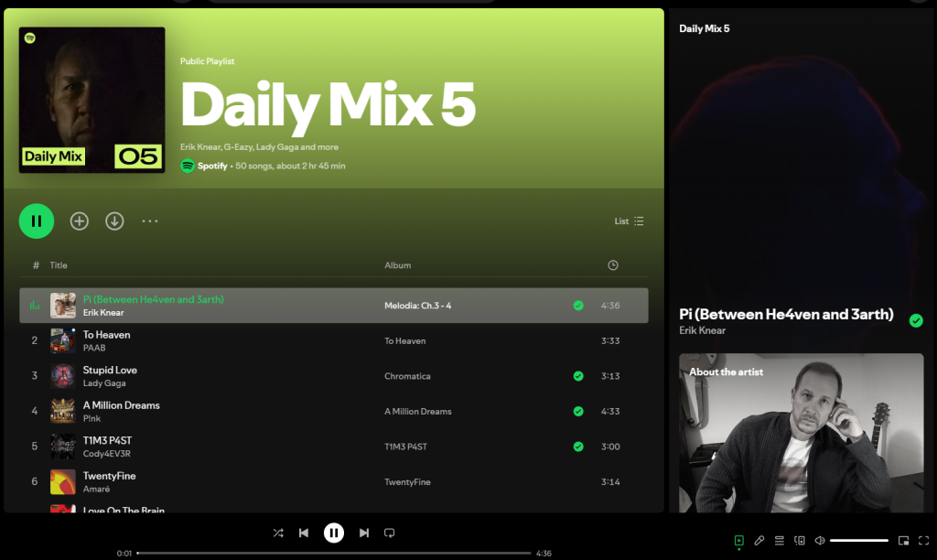Sort by the # column header

click(x=36, y=265)
